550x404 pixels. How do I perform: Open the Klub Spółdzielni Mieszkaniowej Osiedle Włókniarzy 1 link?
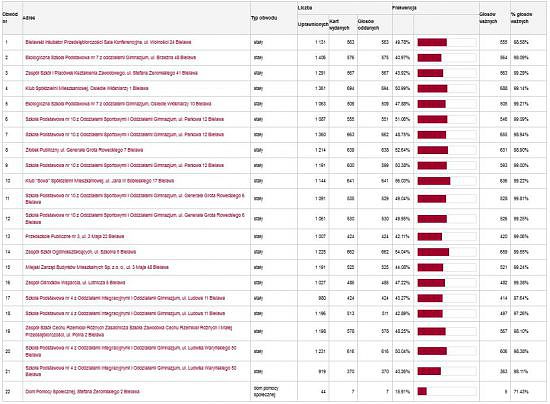87,88
